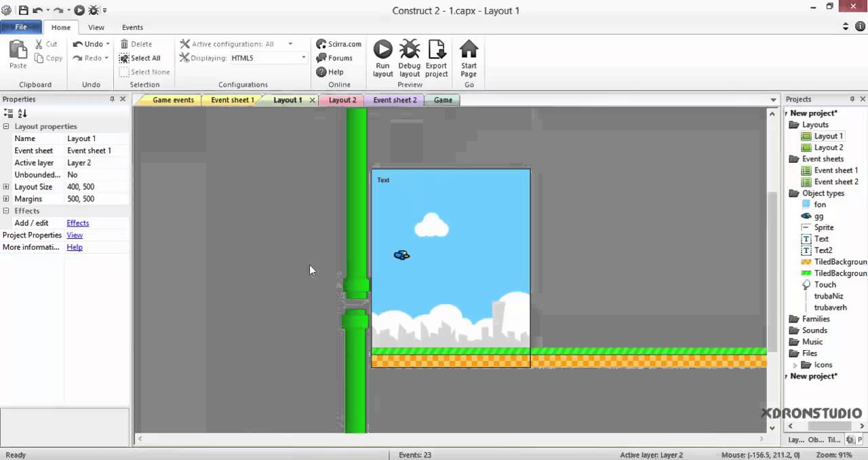Expand the Margins property
The height and width of the screenshot is (460, 868).
[6, 199]
